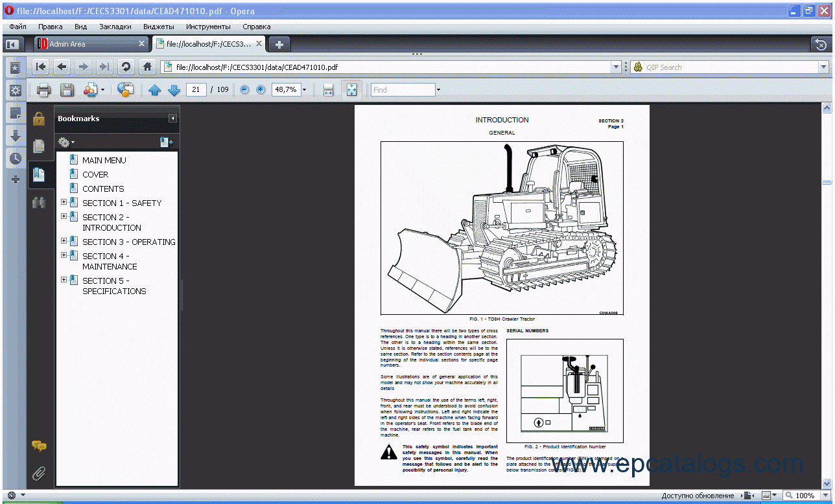Open the PDF security padlock panel
Viewport: 835px width, 504px height.
[x=39, y=119]
